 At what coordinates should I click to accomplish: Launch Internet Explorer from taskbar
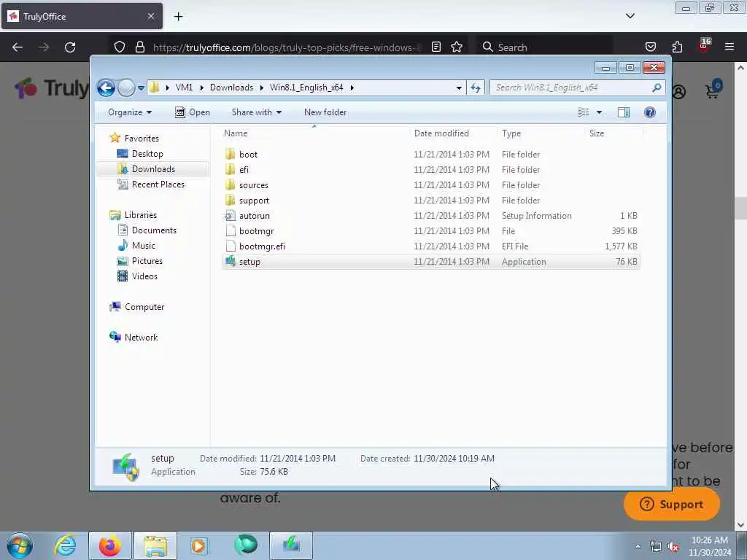(65, 545)
